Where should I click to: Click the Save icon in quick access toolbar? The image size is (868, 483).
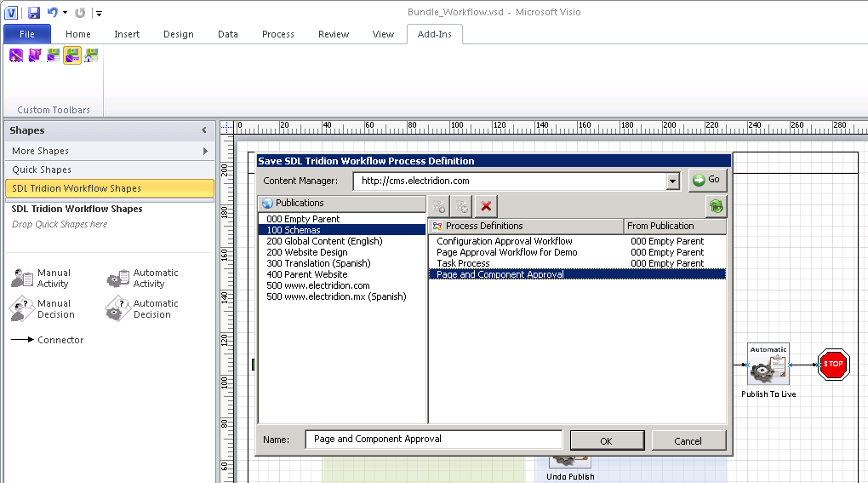pyautogui.click(x=34, y=13)
